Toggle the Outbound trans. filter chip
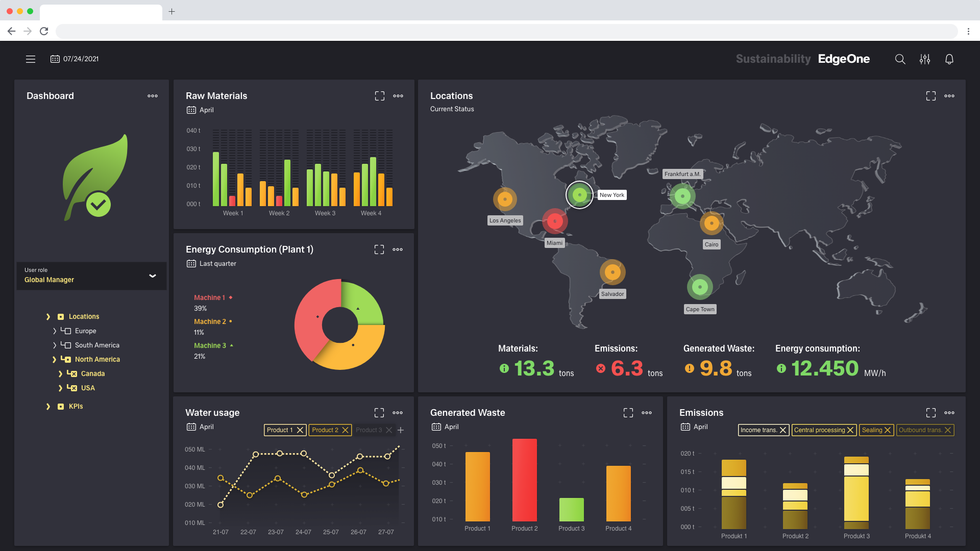 [920, 430]
